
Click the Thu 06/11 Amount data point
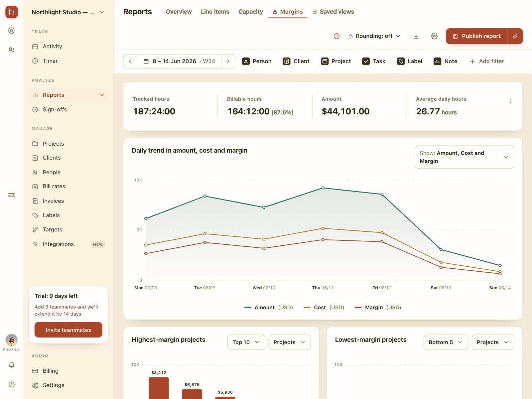tap(323, 188)
